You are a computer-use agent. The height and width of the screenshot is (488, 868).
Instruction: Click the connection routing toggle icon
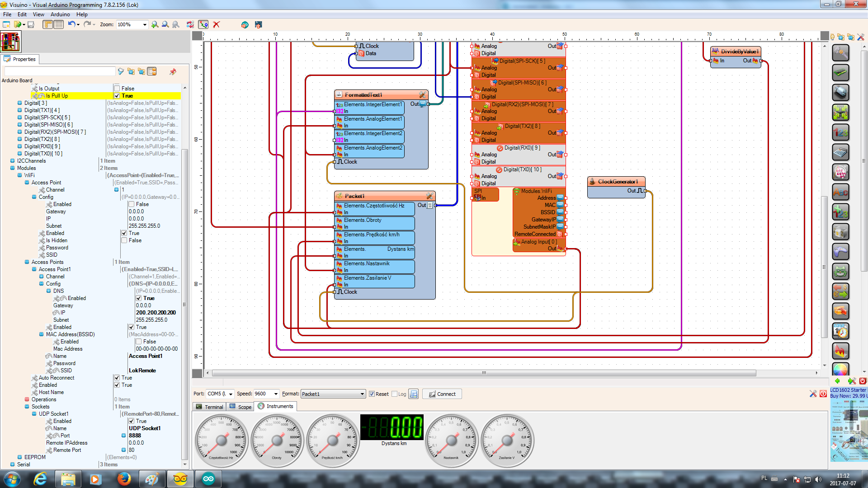[203, 24]
